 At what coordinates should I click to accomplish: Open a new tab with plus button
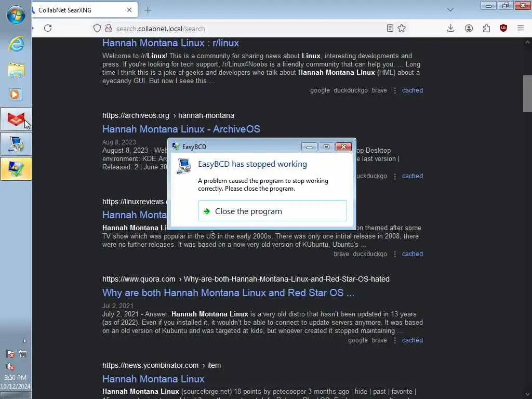tap(148, 10)
